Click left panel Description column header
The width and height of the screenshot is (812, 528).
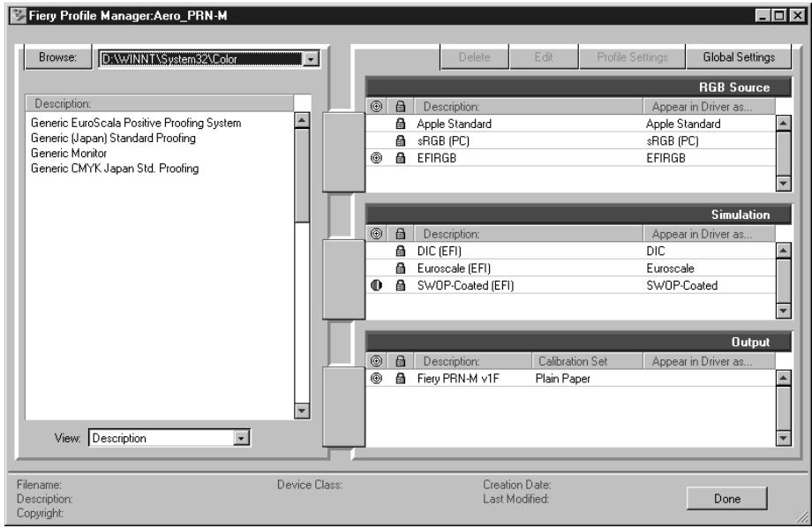(160, 103)
